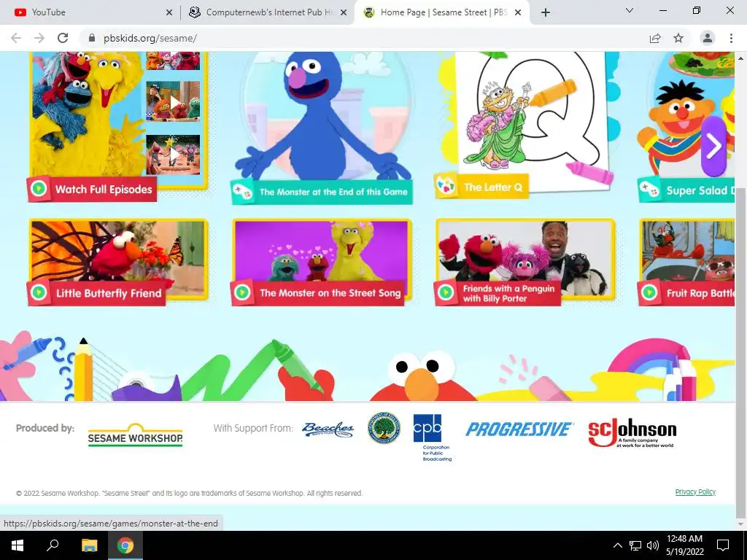Click the Progressive sponsor logo
Screen dimensions: 747x560
pos(519,429)
